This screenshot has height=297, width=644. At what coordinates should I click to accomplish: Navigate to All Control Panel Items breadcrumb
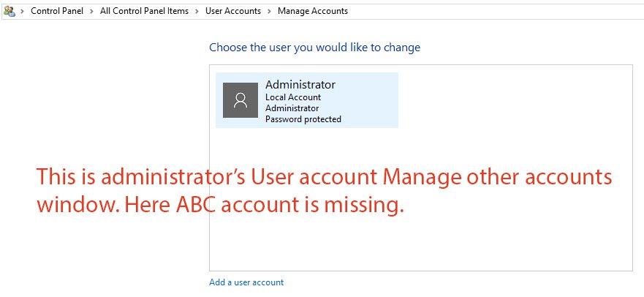pyautogui.click(x=144, y=11)
